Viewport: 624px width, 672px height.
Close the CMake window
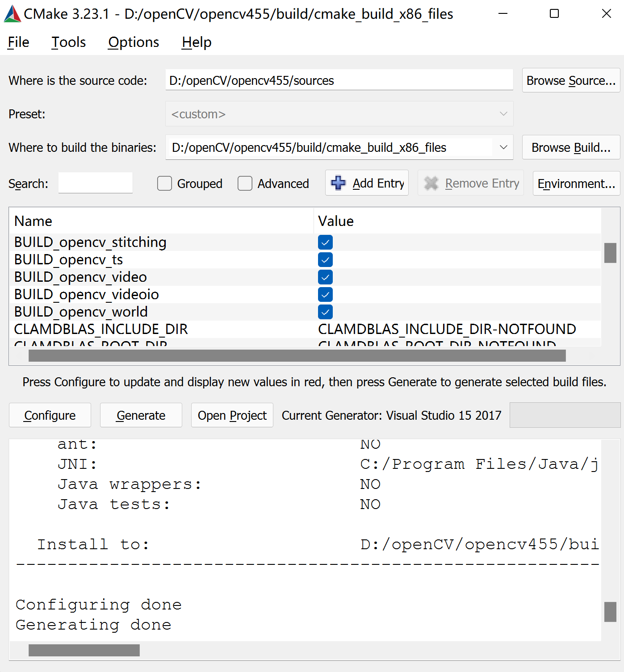click(606, 13)
